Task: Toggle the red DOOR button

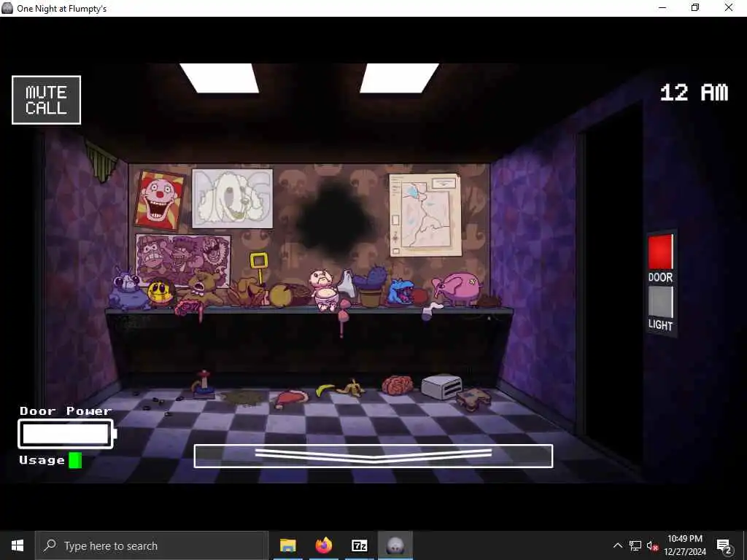Action: 660,252
